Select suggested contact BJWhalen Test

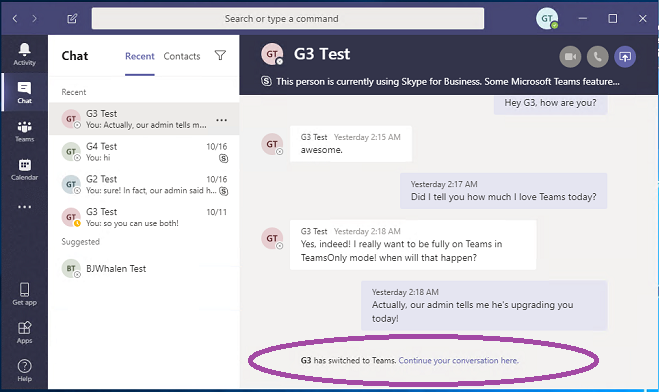(144, 269)
